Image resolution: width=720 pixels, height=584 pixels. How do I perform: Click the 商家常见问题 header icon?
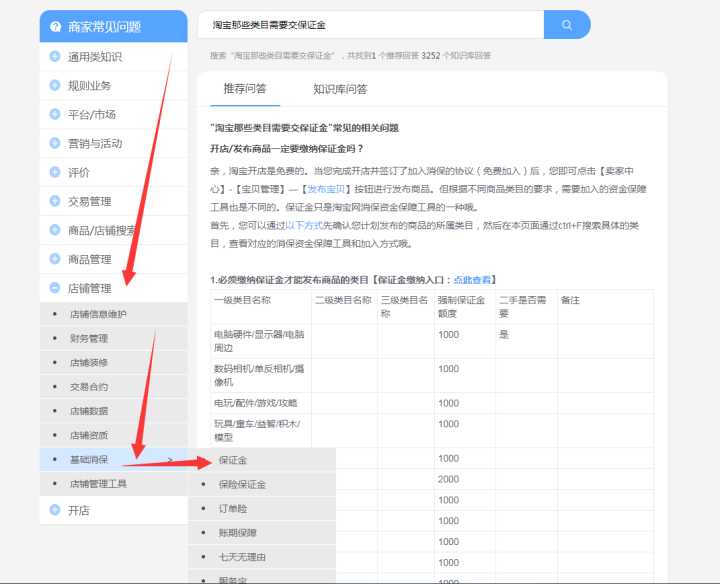[55, 26]
